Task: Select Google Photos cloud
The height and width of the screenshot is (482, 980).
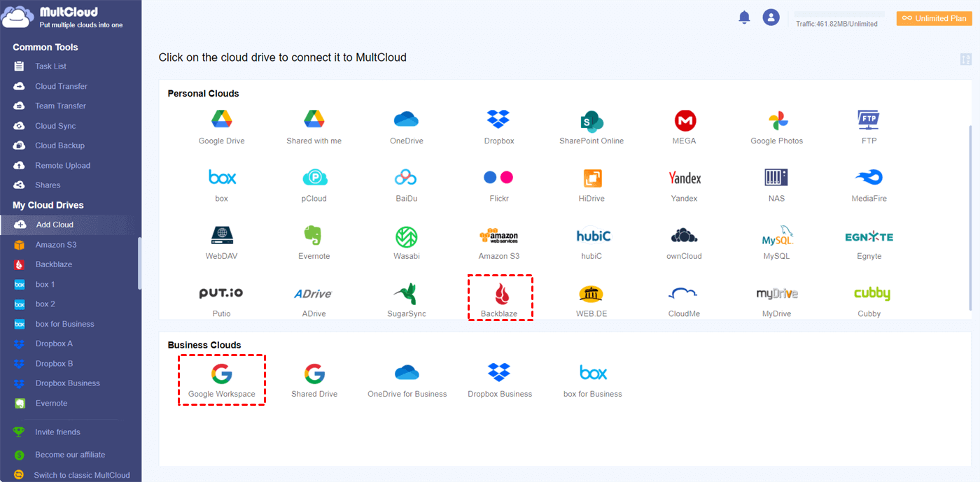Action: (777, 127)
